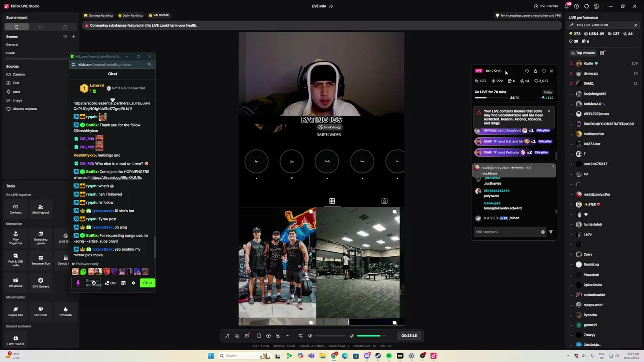Open the Discord link in Kick chat
This screenshot has width=644, height=362.
click(116, 177)
